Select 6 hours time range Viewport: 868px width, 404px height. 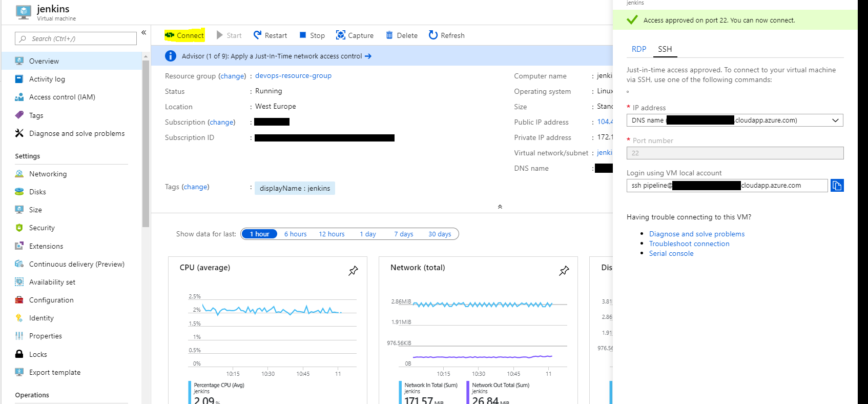click(x=296, y=234)
